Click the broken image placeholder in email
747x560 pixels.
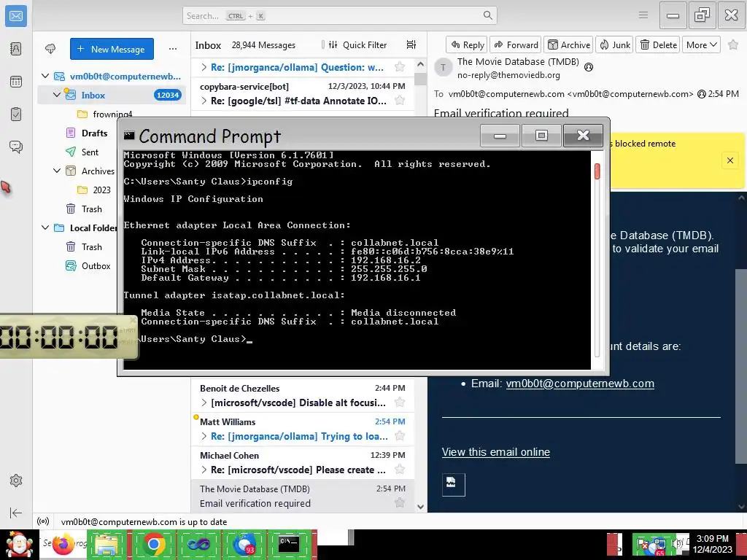[x=453, y=485]
